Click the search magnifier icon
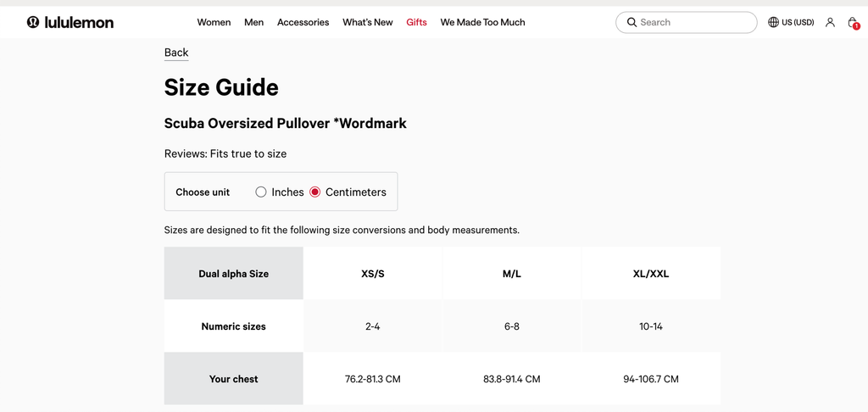Screen dimensions: 868x412 coord(632,22)
